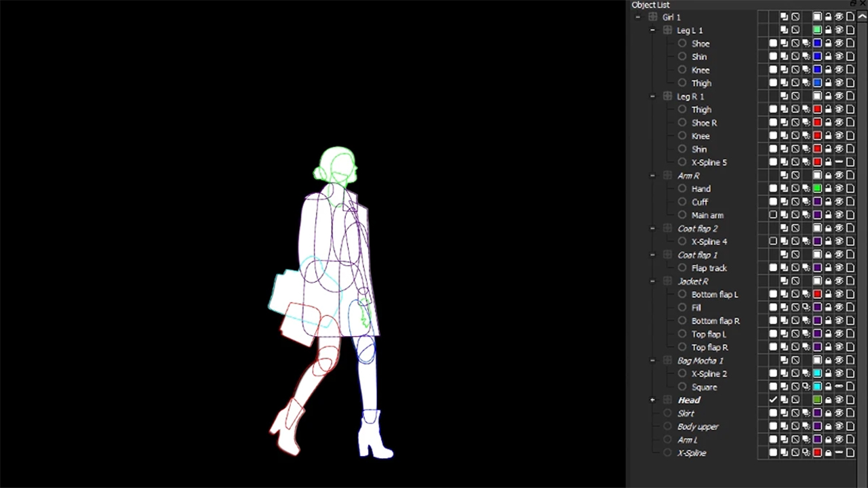Hide the Hand layer via eye icon

point(839,188)
